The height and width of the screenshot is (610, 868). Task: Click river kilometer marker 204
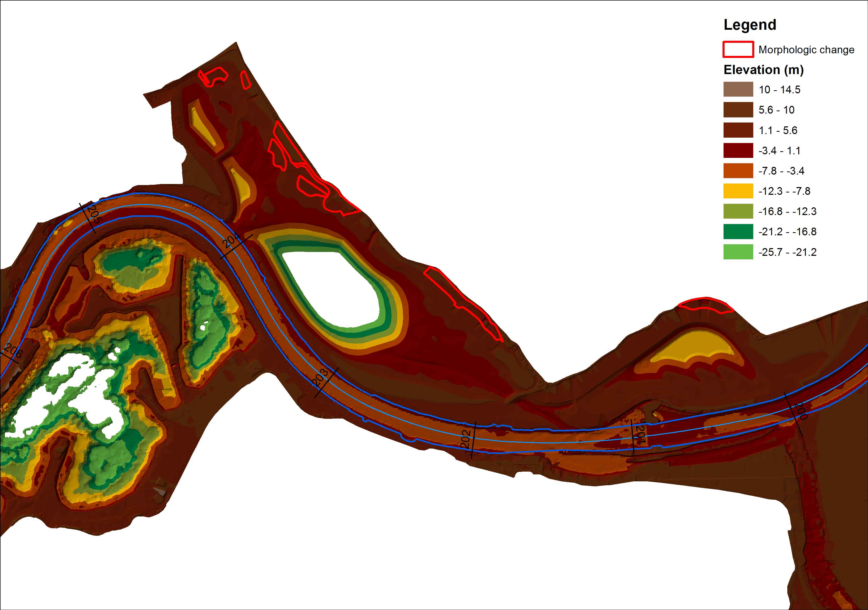(231, 241)
